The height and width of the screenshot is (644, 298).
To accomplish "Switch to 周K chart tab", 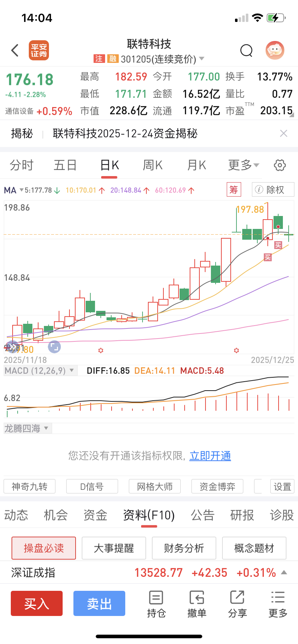I will [x=153, y=165].
